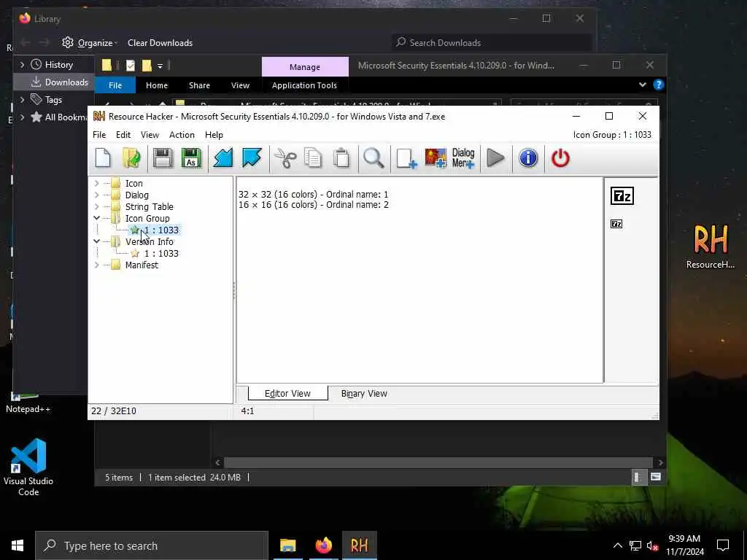747x560 pixels.
Task: Switch to the Editor View tab
Action: coord(287,393)
